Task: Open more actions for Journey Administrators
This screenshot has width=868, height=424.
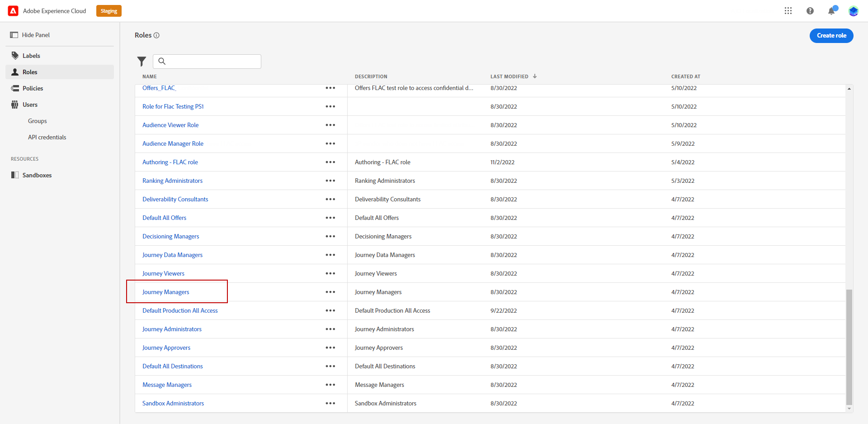Action: pos(330,329)
